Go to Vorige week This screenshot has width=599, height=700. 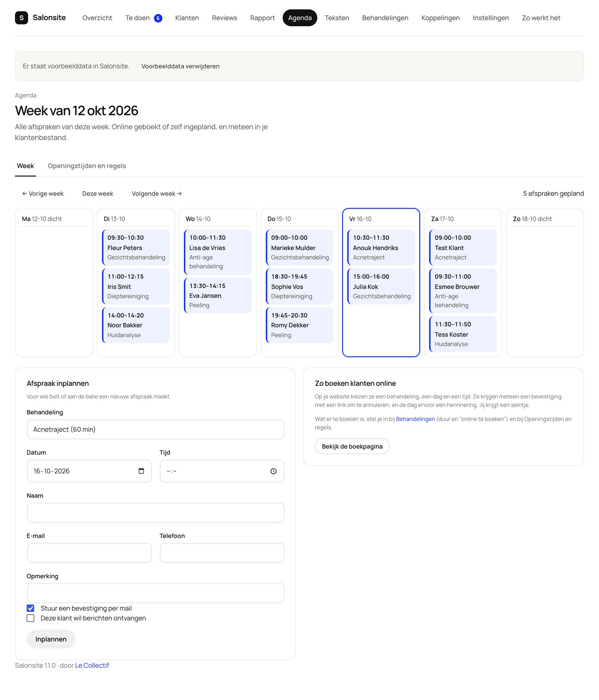43,194
